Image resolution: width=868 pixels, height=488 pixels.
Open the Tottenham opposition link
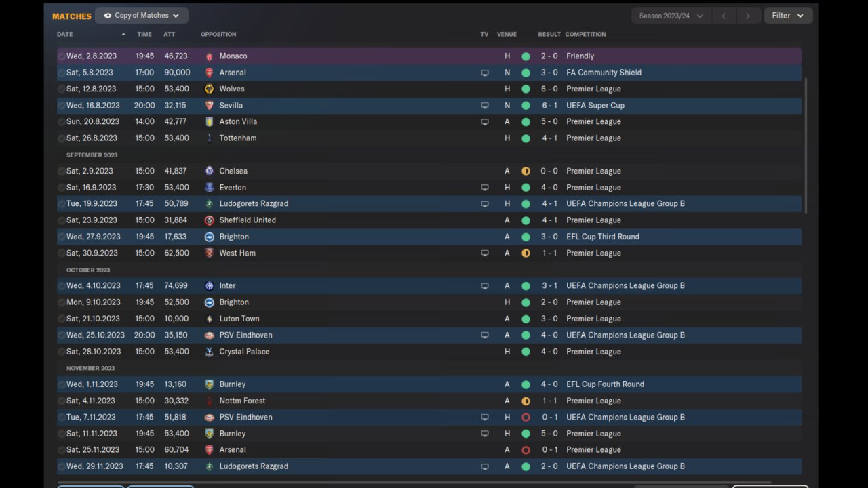pyautogui.click(x=238, y=138)
